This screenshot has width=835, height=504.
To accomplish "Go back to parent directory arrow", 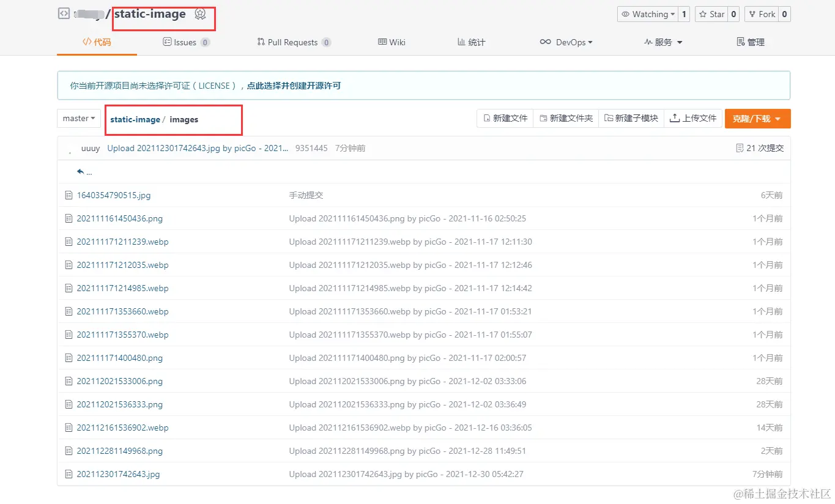I will pyautogui.click(x=84, y=172).
